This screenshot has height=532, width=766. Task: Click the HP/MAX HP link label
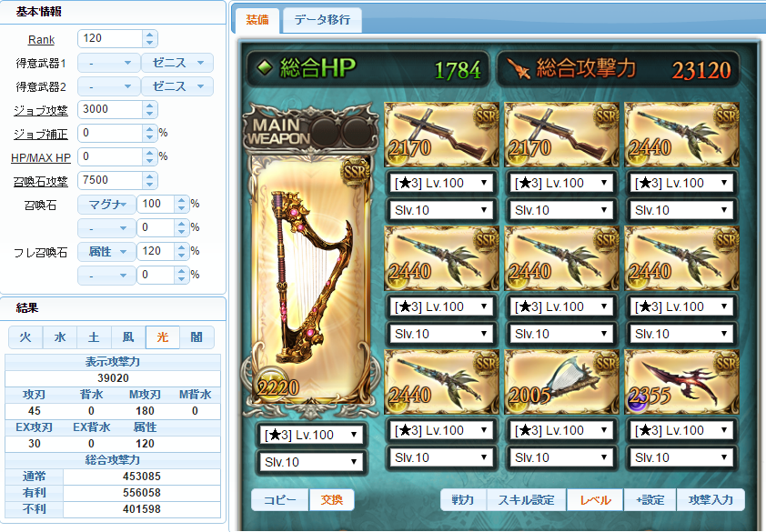pyautogui.click(x=41, y=158)
